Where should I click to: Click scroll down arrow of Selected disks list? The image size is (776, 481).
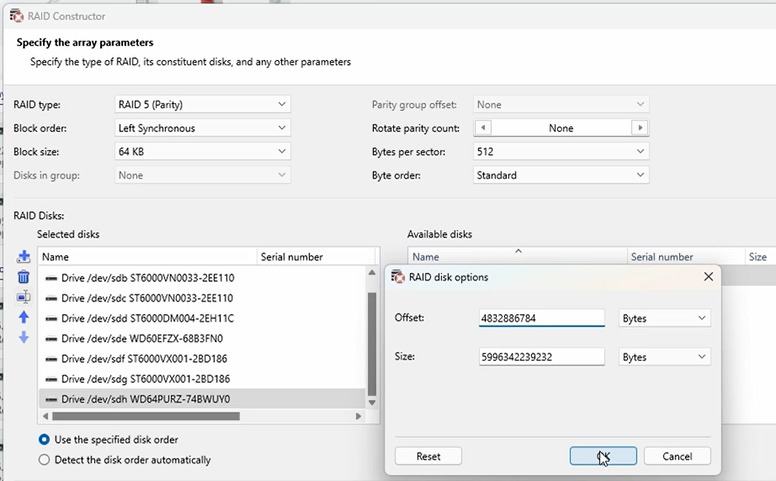372,402
